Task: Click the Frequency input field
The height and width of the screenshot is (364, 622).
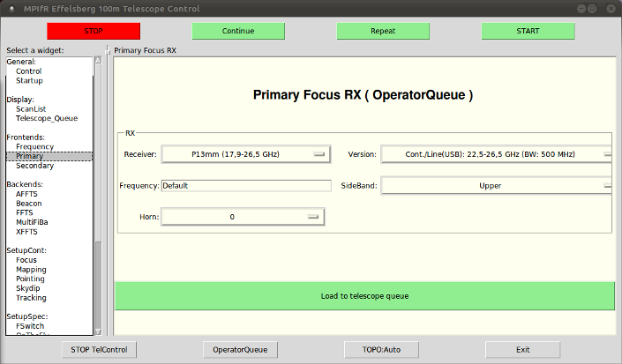Action: [x=246, y=186]
